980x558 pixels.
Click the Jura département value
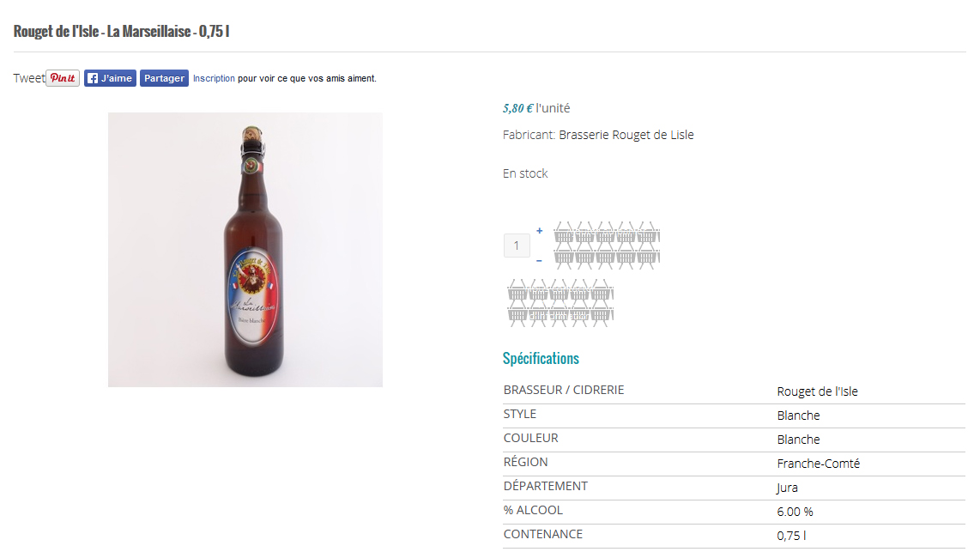pyautogui.click(x=787, y=488)
